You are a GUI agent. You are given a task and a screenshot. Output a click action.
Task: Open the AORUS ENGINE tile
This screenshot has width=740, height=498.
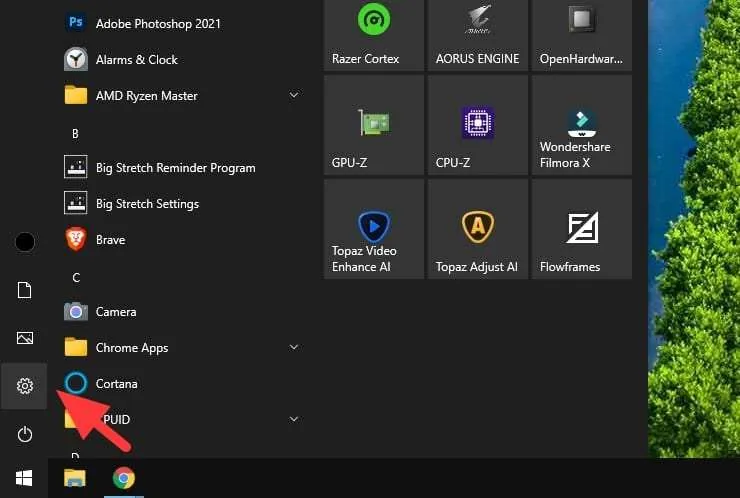coord(478,34)
